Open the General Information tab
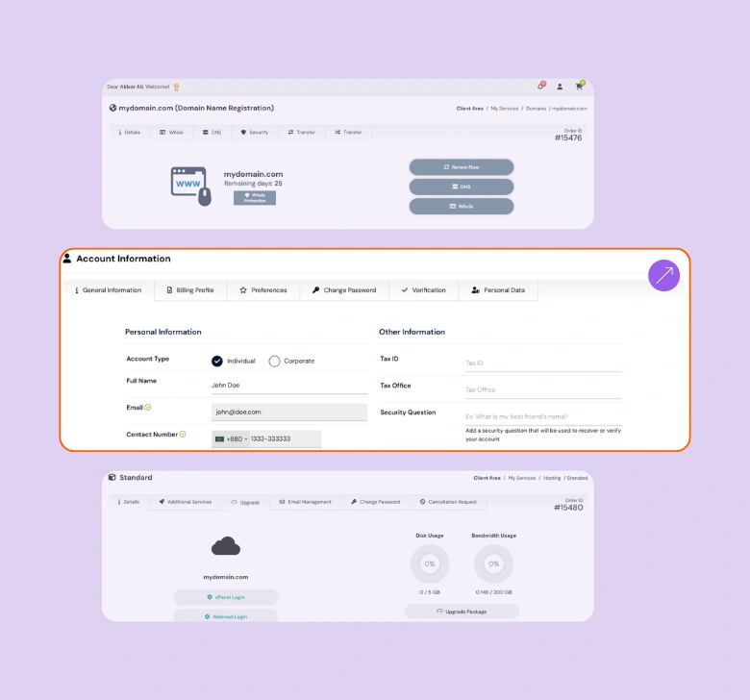The height and width of the screenshot is (700, 750). click(x=109, y=290)
